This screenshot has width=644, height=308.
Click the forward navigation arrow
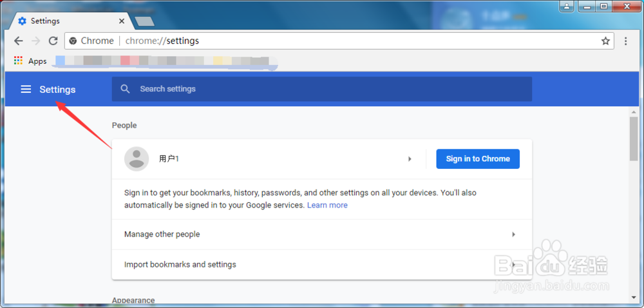35,41
